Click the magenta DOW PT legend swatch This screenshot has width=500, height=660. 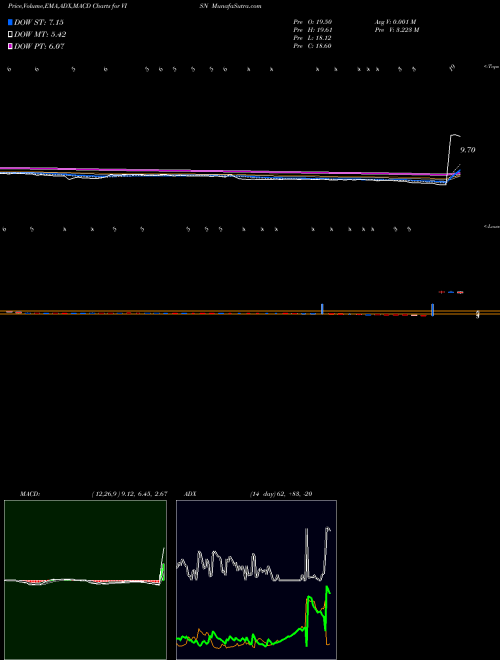[10, 47]
